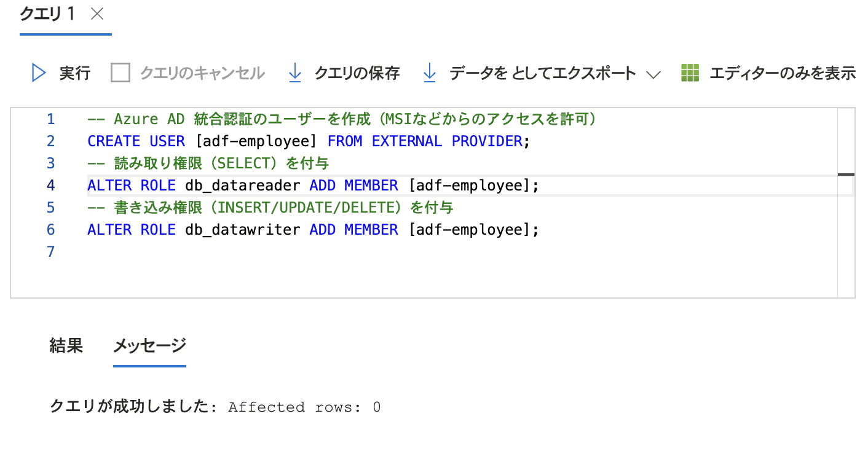Save the query via クエリの保存
This screenshot has width=868, height=451.
coord(357,73)
